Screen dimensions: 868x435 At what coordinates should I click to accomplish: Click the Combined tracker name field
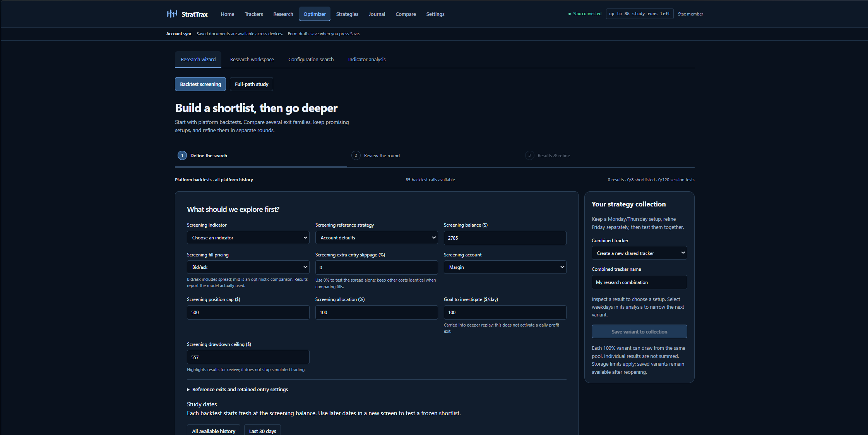coord(639,282)
